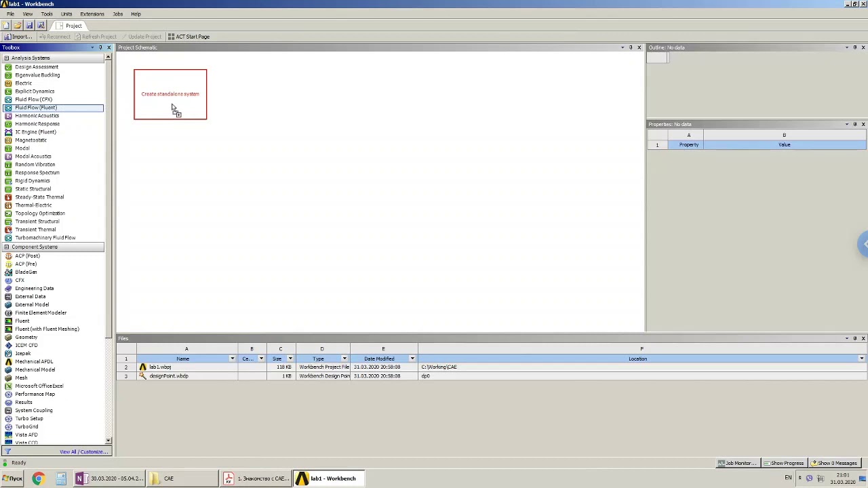Select TurboGrid component system

[26, 427]
